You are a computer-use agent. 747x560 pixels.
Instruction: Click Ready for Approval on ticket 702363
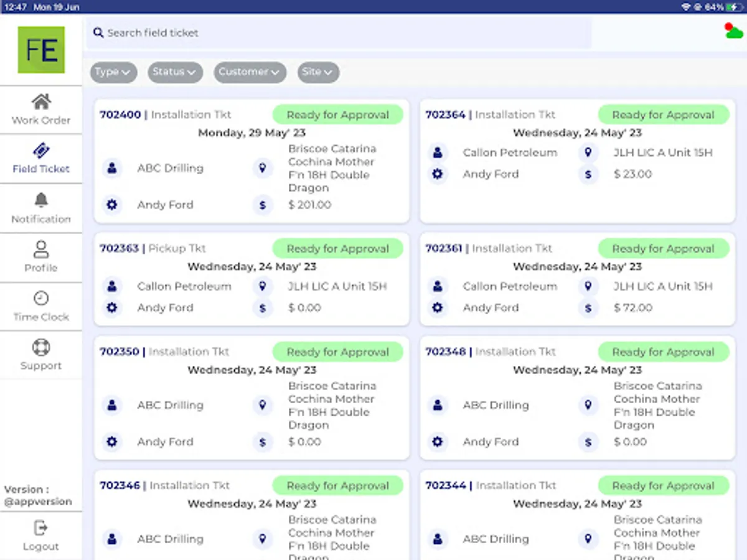pyautogui.click(x=337, y=248)
